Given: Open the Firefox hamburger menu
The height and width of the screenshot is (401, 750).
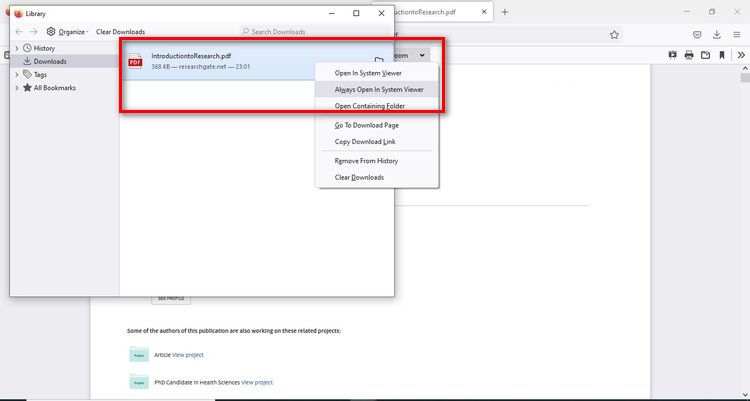Looking at the screenshot, I should (x=737, y=34).
